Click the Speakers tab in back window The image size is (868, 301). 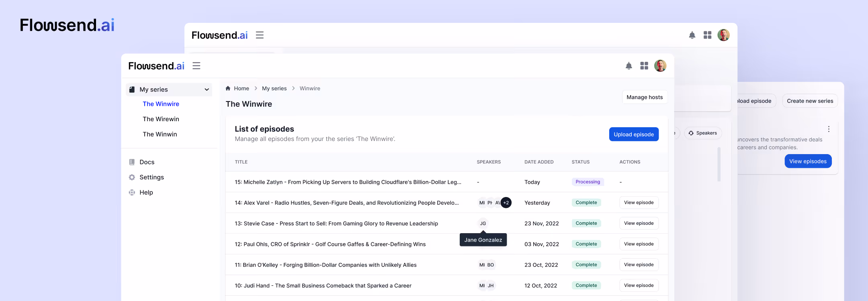click(x=703, y=133)
